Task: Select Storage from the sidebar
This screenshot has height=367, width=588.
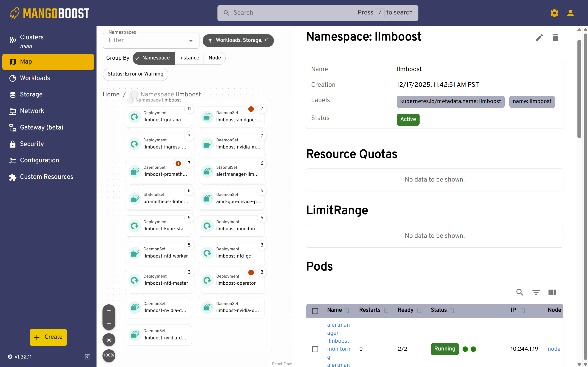Action: click(31, 94)
